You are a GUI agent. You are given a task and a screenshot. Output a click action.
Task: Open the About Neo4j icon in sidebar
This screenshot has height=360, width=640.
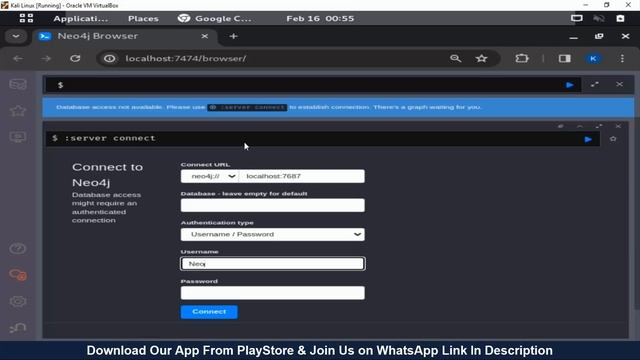pos(18,328)
